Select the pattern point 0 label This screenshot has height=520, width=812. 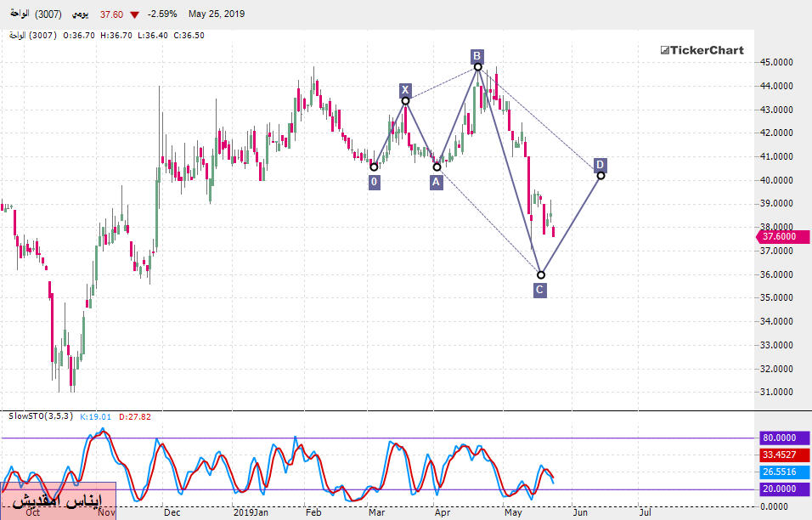tap(374, 181)
